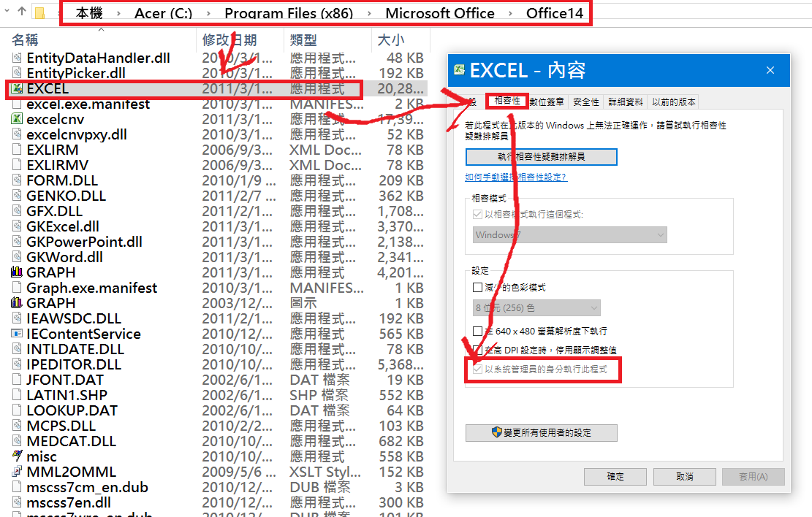Image resolution: width=812 pixels, height=517 pixels.
Task: Click the 執行相容性疑難排解員 button
Action: coord(541,157)
